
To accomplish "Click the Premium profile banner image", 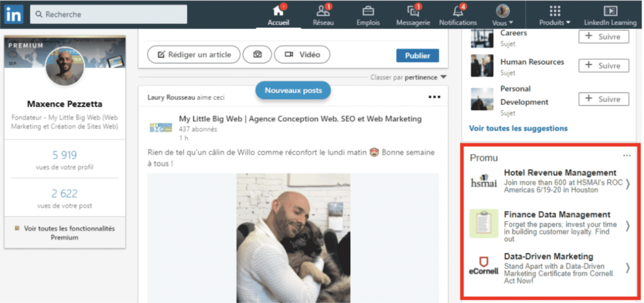I will point(65,52).
